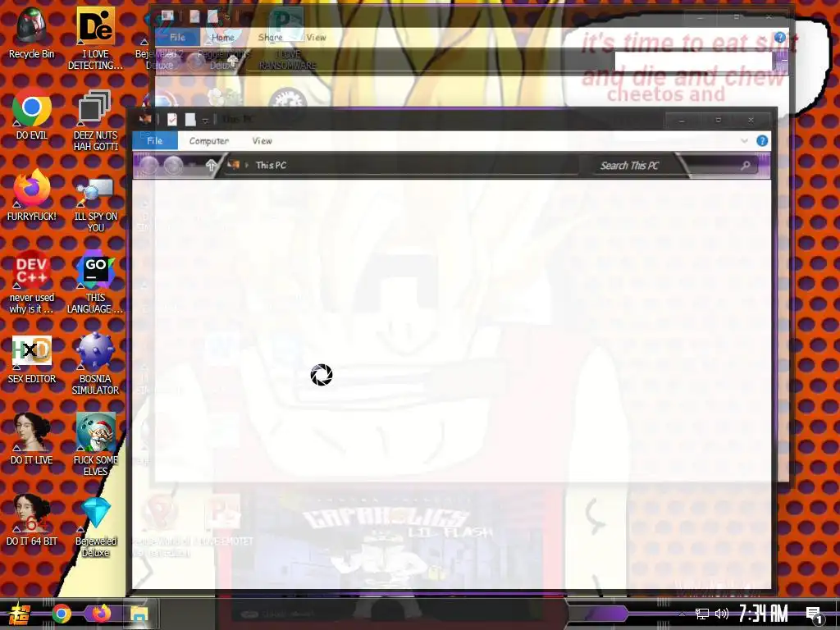Viewport: 840px width, 630px height.
Task: Open the Recycle Bin desktop icon
Action: click(32, 33)
